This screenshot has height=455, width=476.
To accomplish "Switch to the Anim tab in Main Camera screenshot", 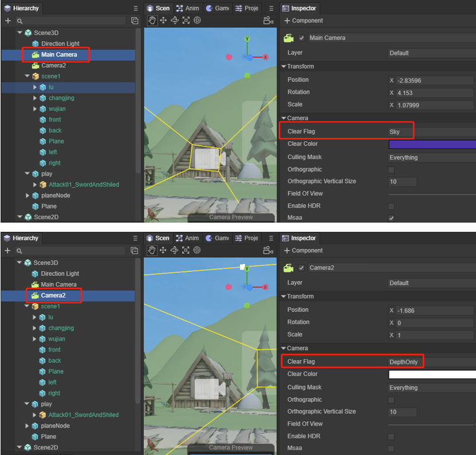I will point(188,8).
